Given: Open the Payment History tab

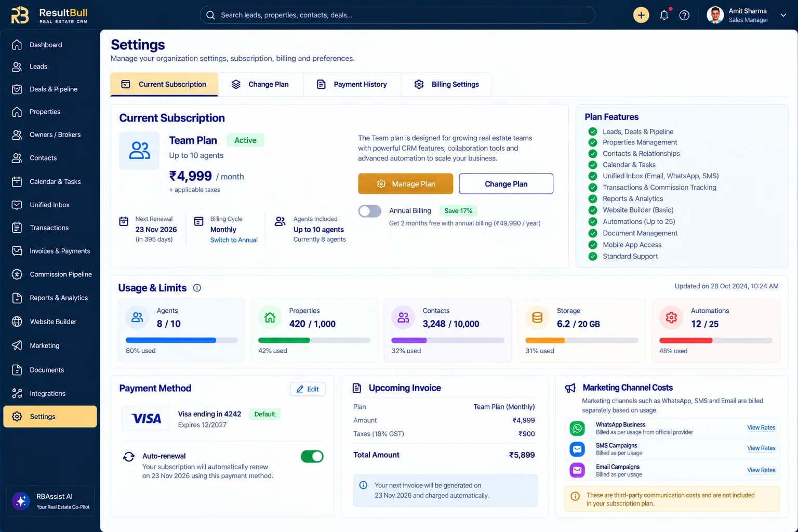Looking at the screenshot, I should (x=352, y=84).
